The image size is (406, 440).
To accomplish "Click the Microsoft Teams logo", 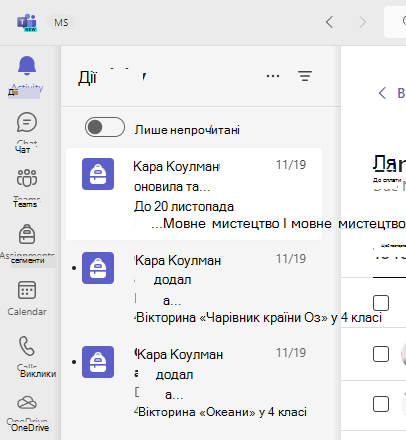I will pos(27,22).
